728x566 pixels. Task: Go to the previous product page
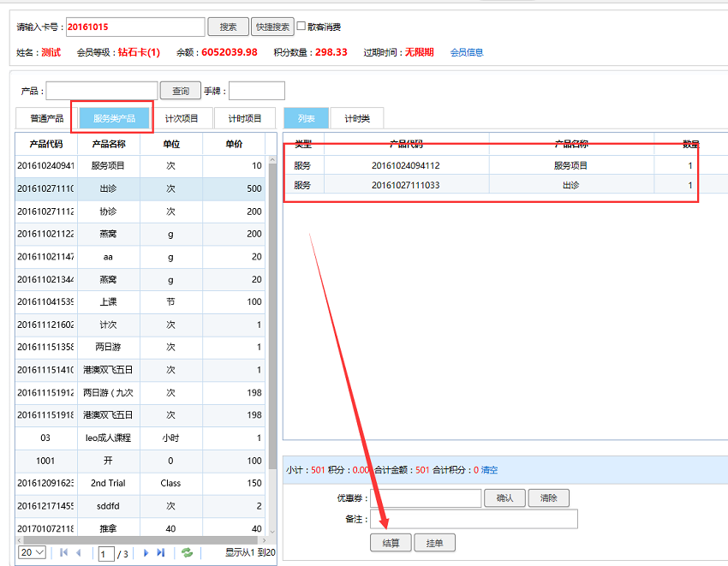pos(78,553)
